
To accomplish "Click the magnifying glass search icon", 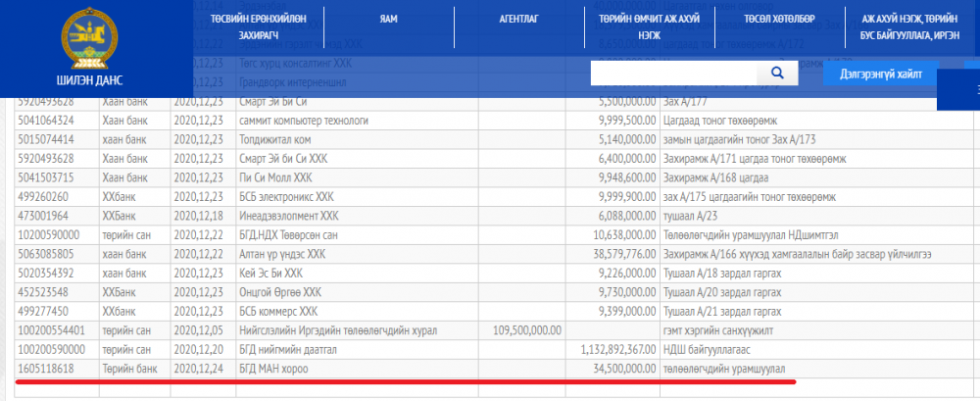I will pos(778,74).
